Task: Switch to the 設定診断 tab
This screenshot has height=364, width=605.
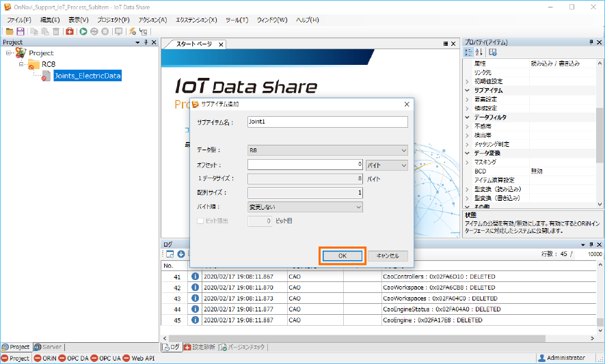Action: pos(199,347)
